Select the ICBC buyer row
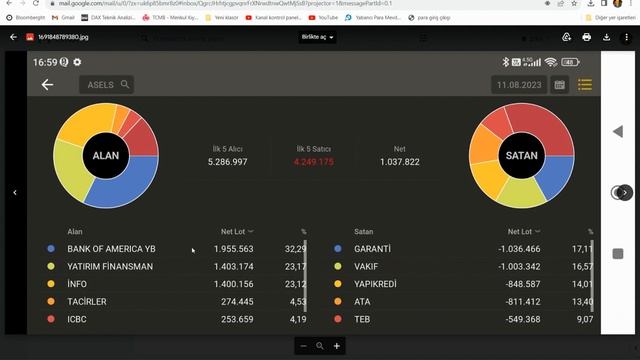Viewport: 640px width, 360px height. (x=176, y=319)
